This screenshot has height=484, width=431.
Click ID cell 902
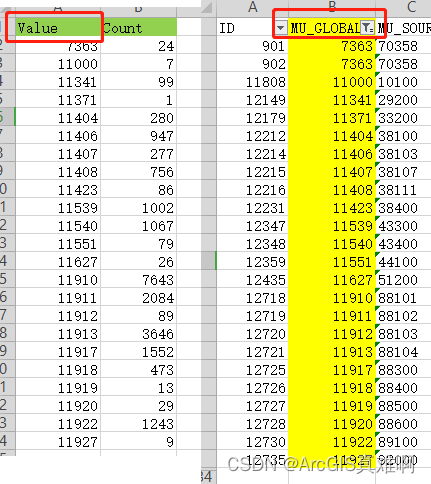252,64
